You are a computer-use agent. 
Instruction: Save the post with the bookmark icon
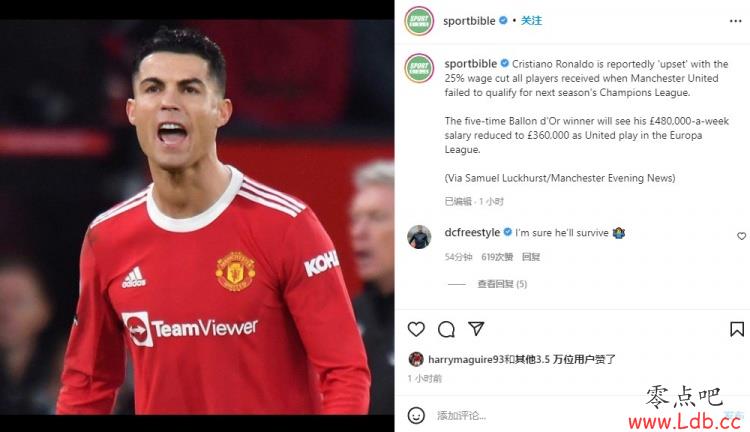tap(737, 329)
